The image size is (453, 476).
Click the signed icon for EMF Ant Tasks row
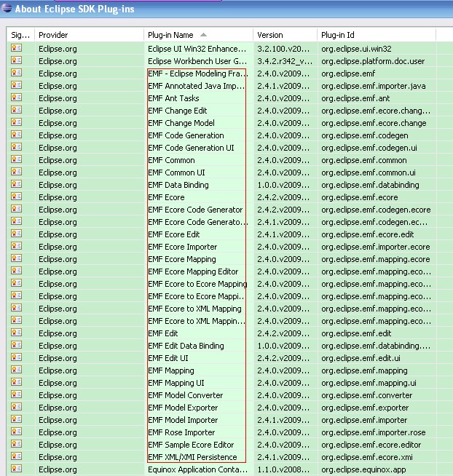pos(17,98)
